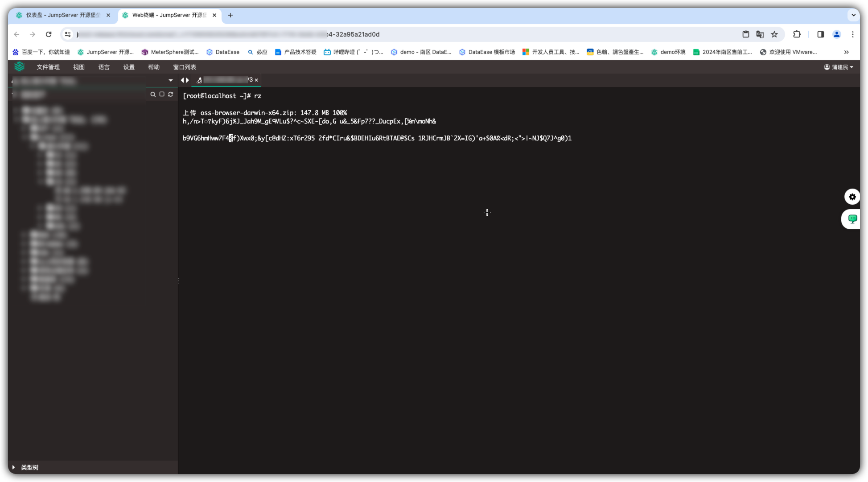
Task: Open the 文件管理 menu
Action: 48,67
